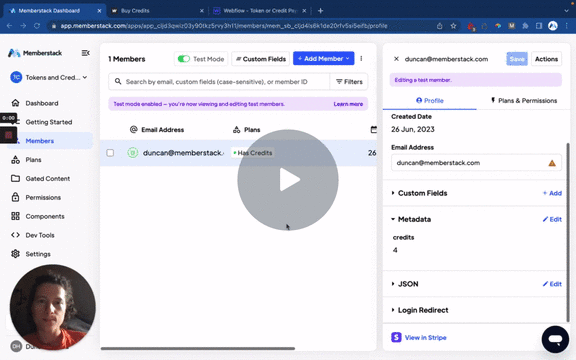The image size is (576, 360).
Task: Click the Gated Content folder icon
Action: click(15, 179)
